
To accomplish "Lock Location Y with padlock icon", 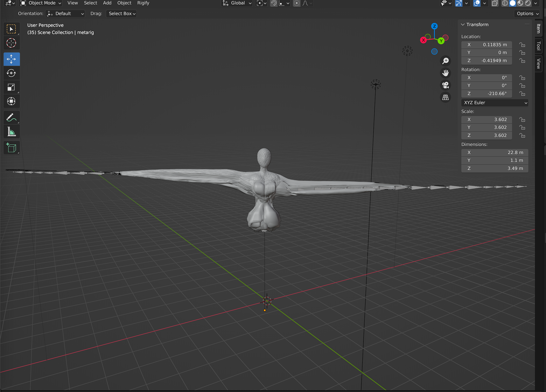I will tap(522, 53).
